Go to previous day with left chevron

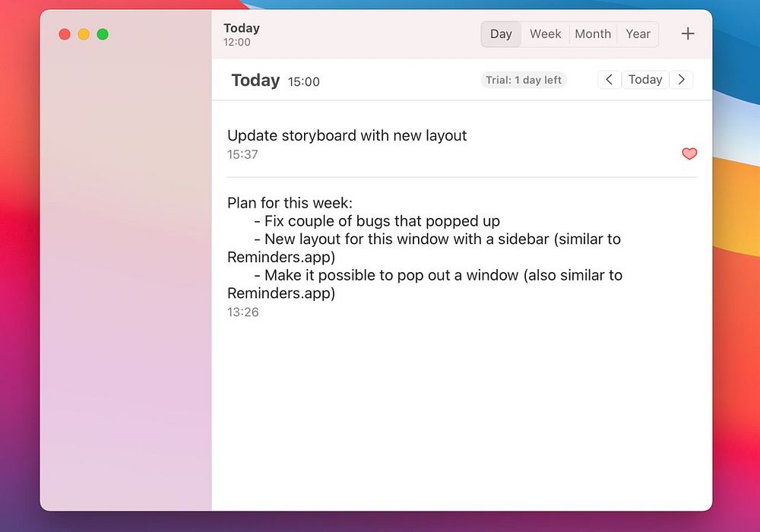pyautogui.click(x=610, y=80)
